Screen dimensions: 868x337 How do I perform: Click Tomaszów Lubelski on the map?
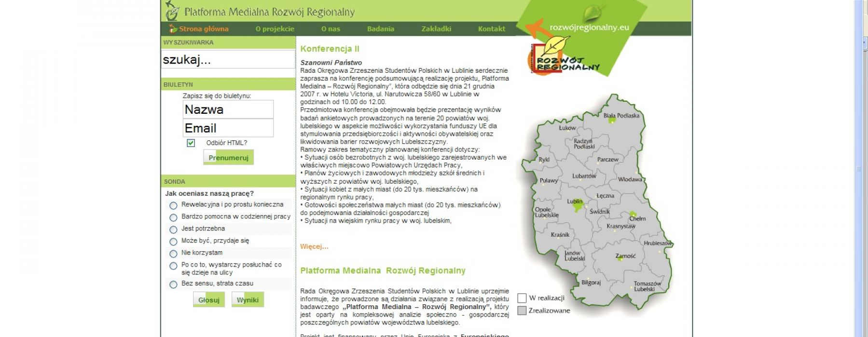pos(647,286)
